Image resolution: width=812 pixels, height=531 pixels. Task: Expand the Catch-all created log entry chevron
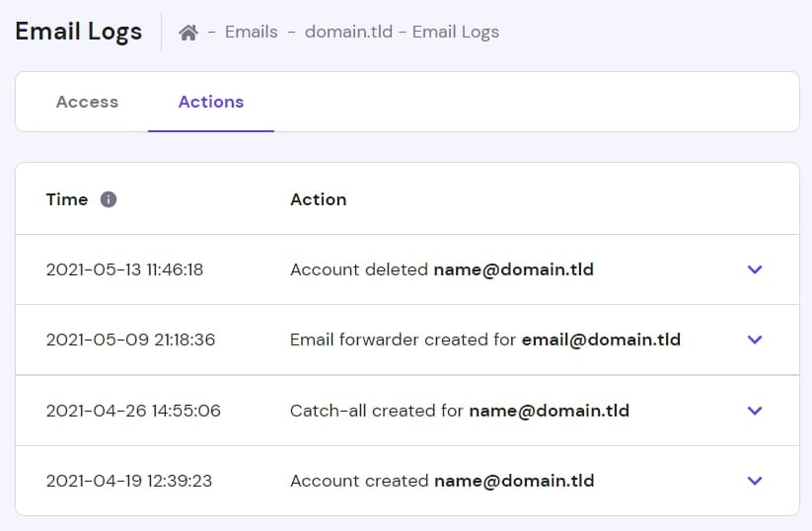(x=755, y=411)
